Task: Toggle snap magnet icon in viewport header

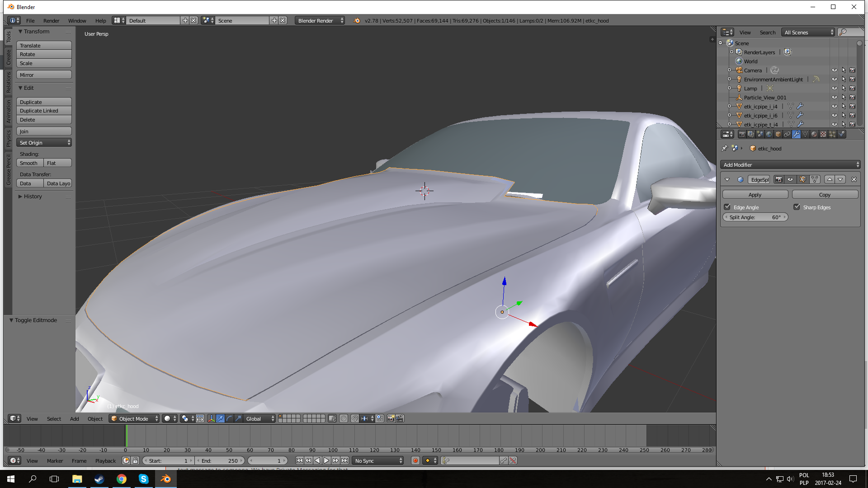Action: (x=355, y=418)
